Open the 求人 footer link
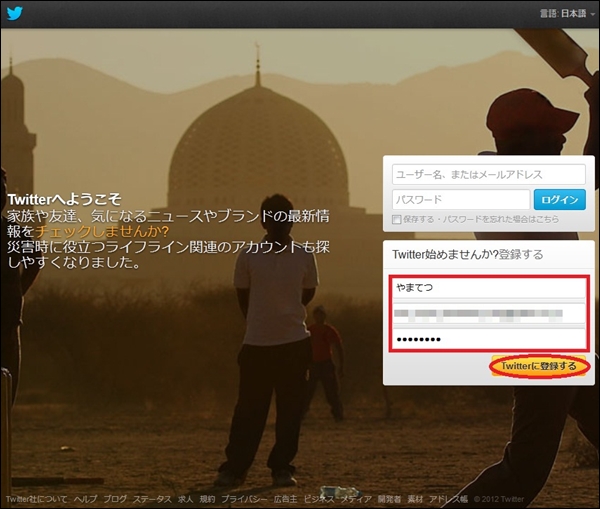The image size is (600, 509). click(x=185, y=499)
